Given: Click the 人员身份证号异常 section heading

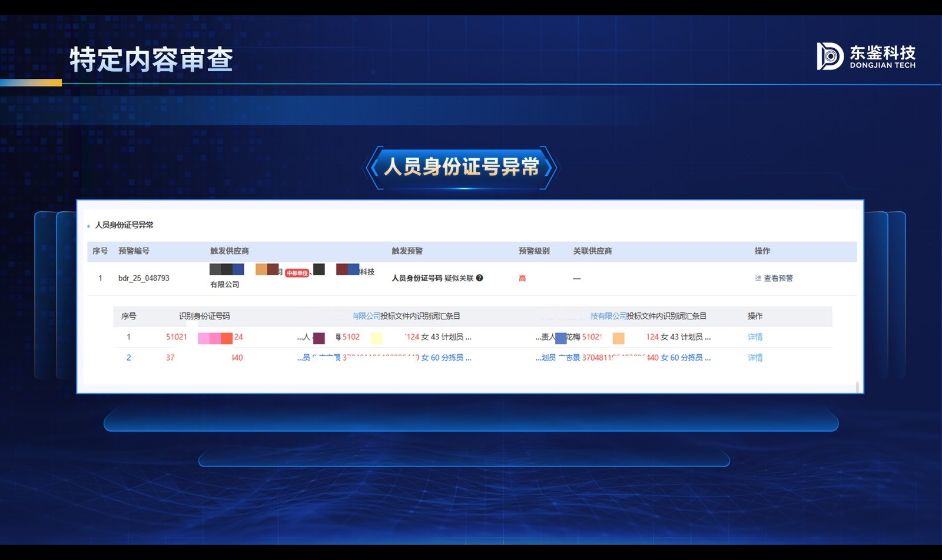Looking at the screenshot, I should (124, 225).
